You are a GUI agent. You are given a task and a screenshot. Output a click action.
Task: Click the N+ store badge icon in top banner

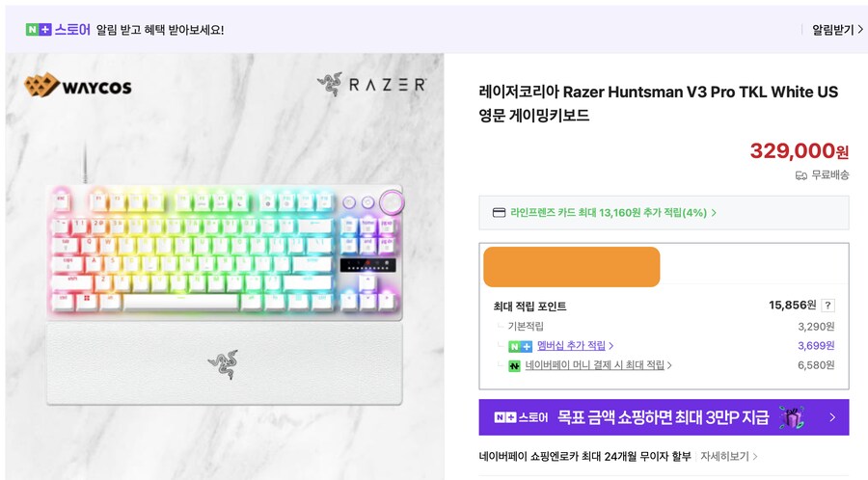point(39,30)
